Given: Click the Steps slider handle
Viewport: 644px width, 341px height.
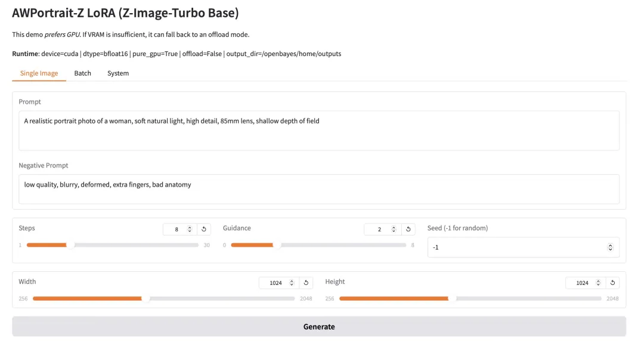Looking at the screenshot, I should 70,245.
